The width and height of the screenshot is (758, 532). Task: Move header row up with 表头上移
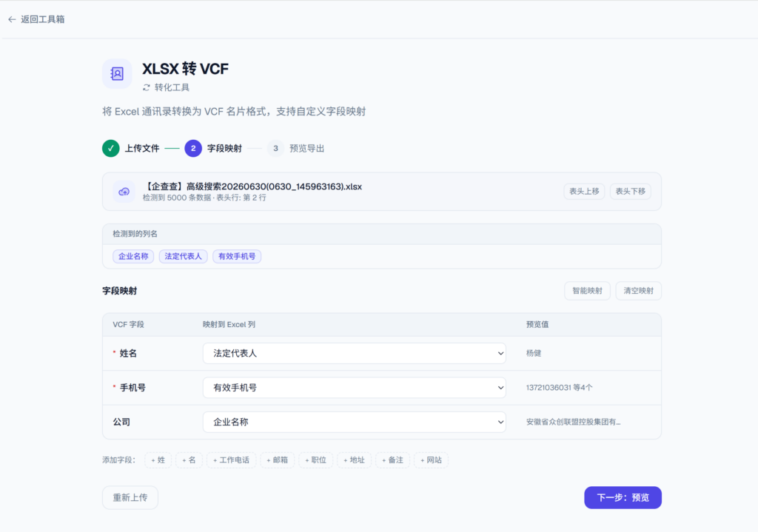coord(584,192)
